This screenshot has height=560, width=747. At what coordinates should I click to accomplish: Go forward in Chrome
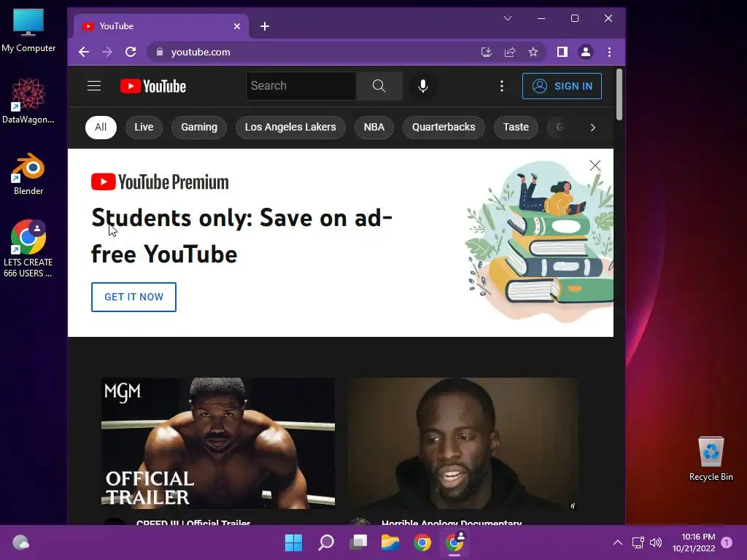(x=107, y=52)
